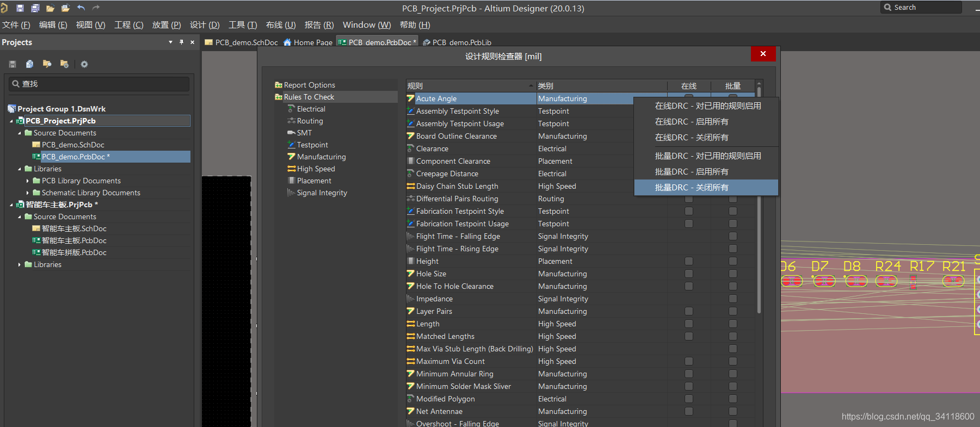
Task: Switch to the Home Page tab
Action: pos(308,42)
